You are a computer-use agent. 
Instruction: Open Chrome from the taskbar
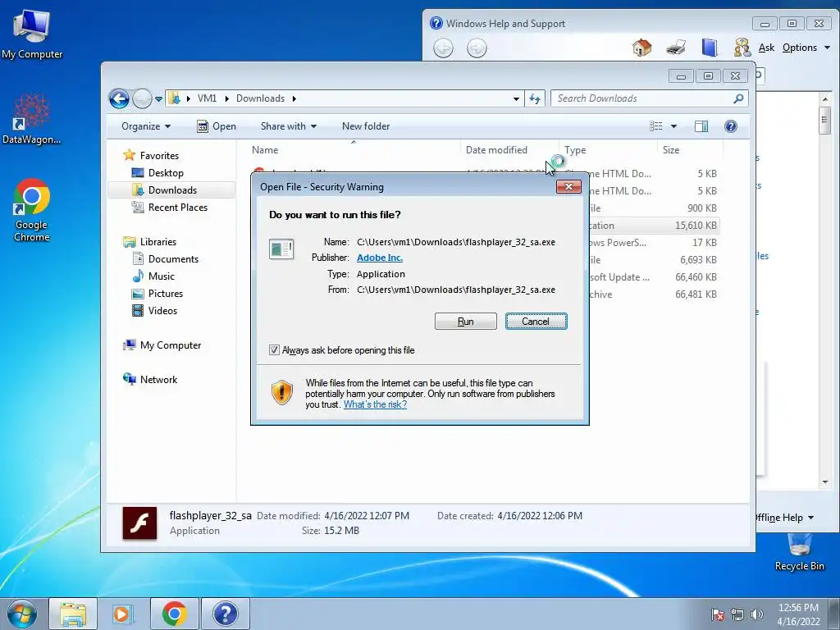click(x=174, y=614)
